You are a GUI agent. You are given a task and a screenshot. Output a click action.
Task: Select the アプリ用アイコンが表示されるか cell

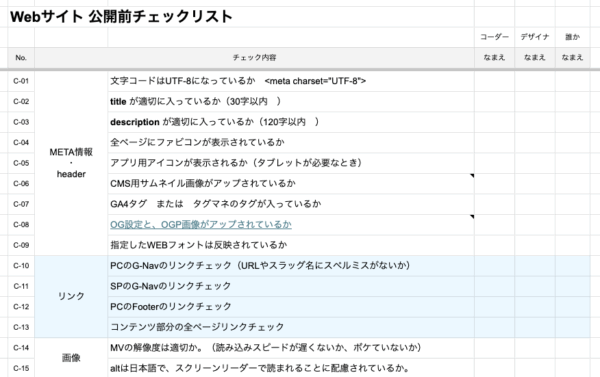coord(291,163)
